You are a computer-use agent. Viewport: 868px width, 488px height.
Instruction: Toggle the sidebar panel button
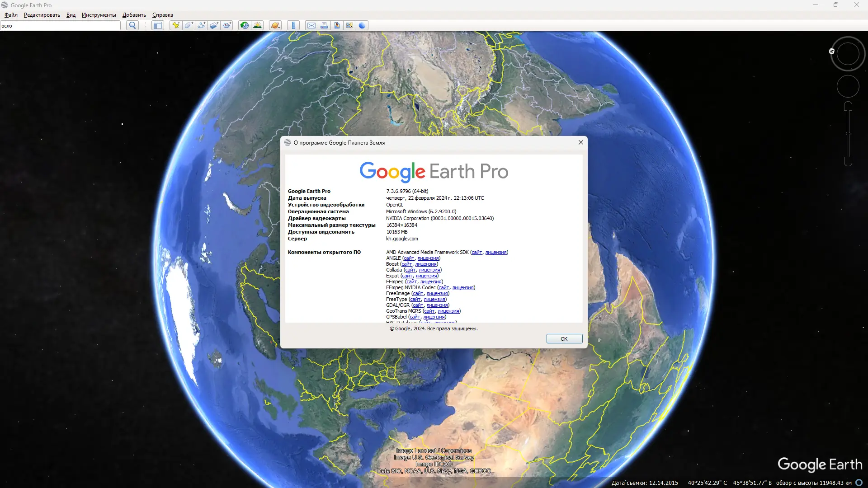[x=157, y=25]
